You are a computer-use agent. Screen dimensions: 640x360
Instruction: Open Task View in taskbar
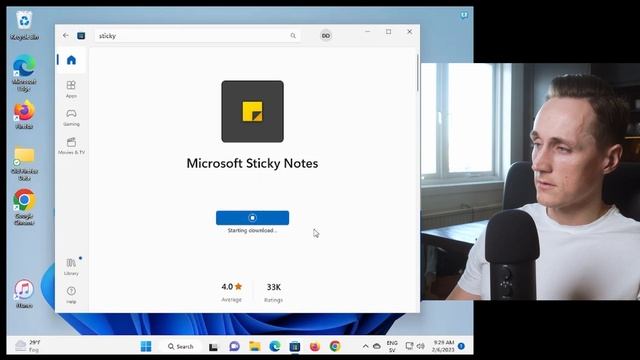coord(213,347)
